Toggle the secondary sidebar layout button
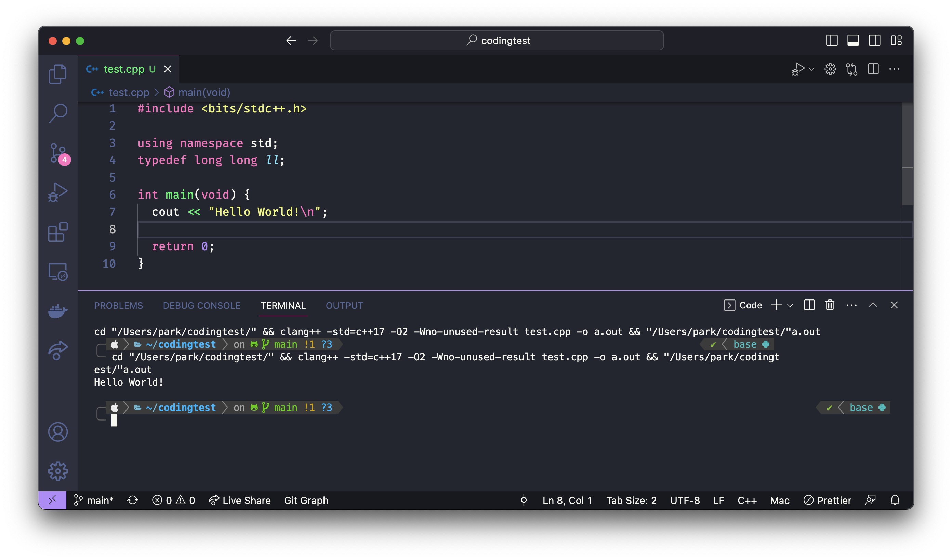 (x=874, y=40)
